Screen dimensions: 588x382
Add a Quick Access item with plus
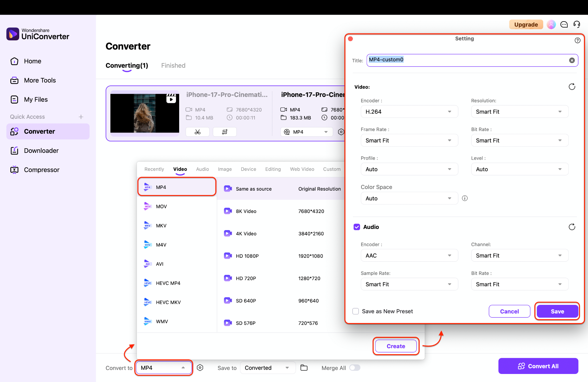coord(81,117)
